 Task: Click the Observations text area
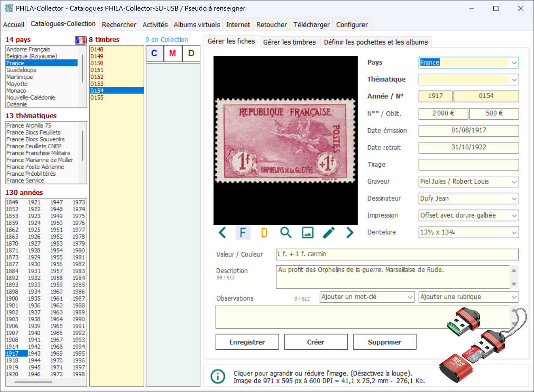point(363,317)
